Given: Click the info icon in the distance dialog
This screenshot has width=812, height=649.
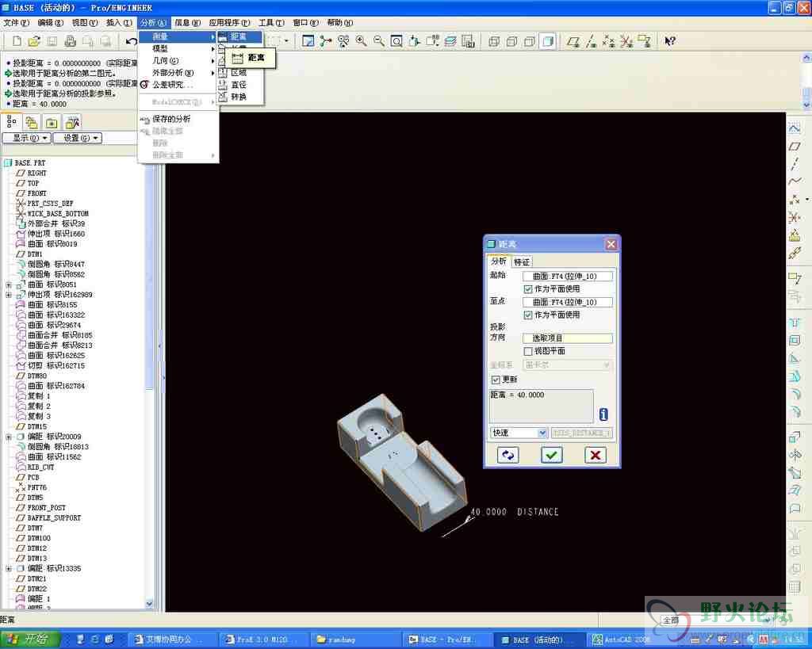Looking at the screenshot, I should tap(603, 414).
